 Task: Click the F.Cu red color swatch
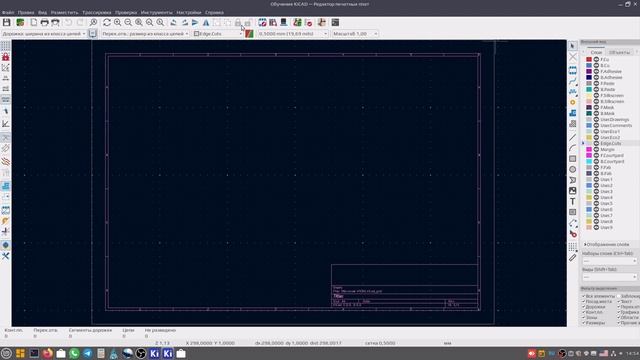point(589,60)
